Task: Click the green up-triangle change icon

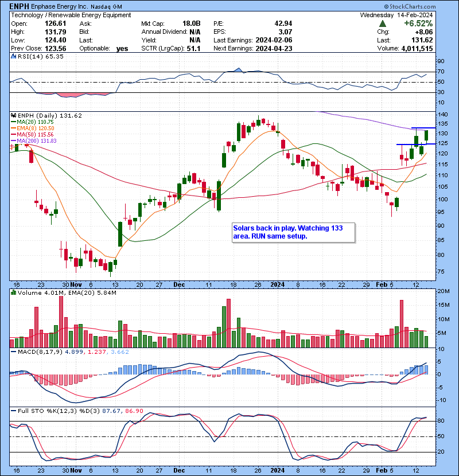Action: pos(383,24)
